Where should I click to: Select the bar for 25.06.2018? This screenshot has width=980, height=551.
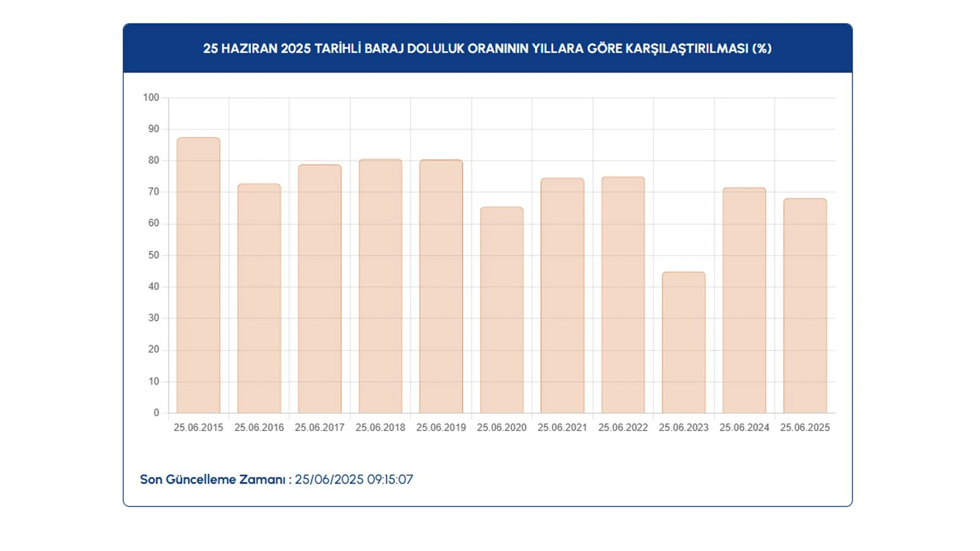coord(380,287)
